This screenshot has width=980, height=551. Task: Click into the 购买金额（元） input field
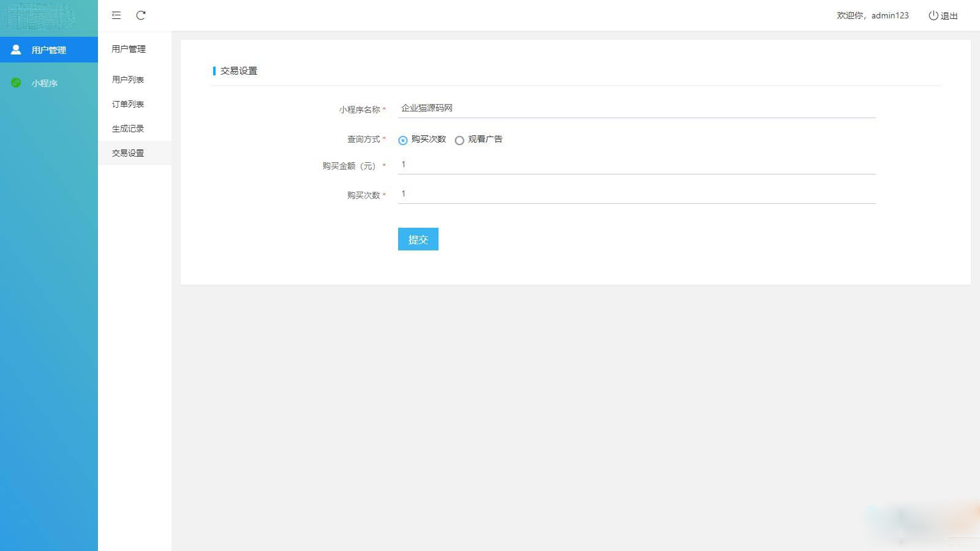pyautogui.click(x=636, y=165)
